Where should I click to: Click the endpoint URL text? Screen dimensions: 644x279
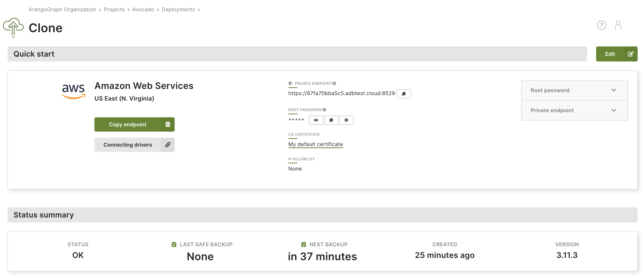pos(342,93)
